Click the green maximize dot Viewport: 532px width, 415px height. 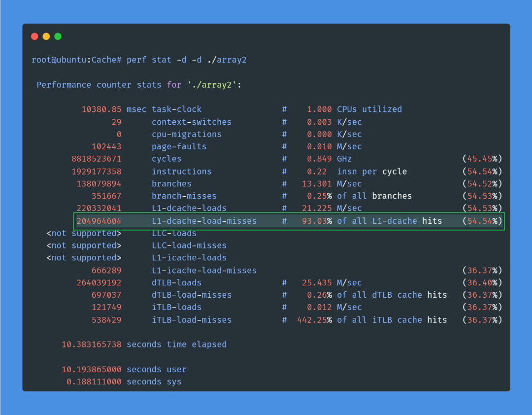58,36
